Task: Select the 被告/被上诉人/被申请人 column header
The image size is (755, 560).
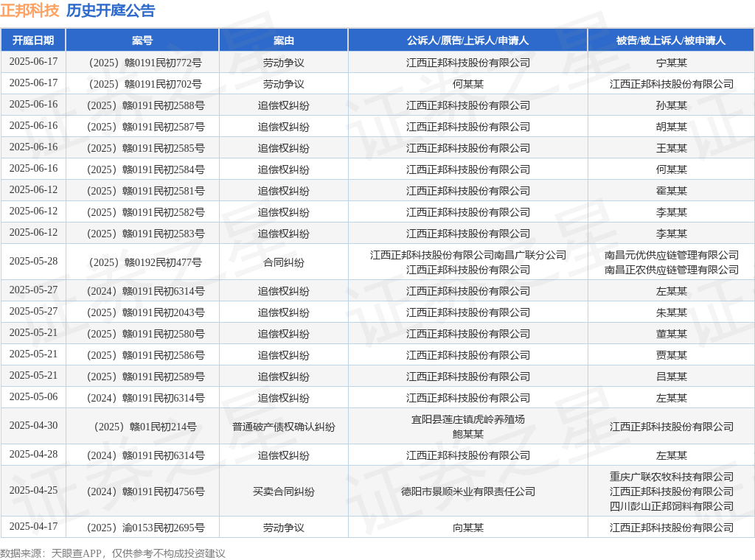Action: [x=671, y=41]
